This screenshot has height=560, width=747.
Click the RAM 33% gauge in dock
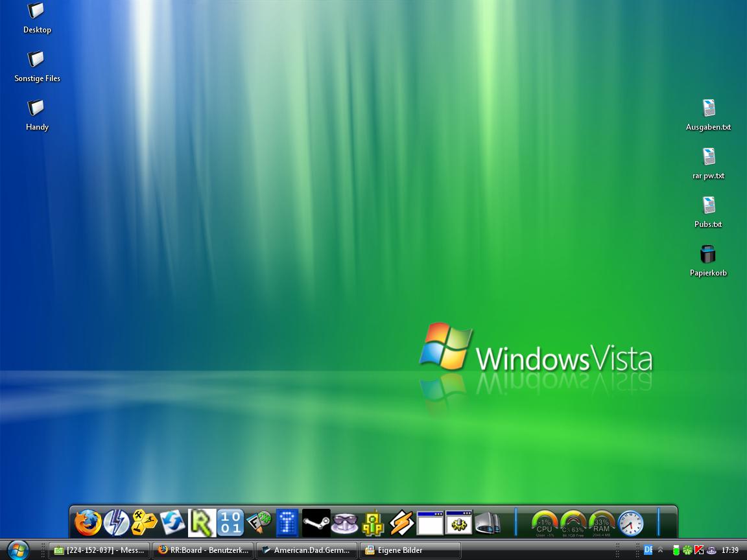[x=602, y=523]
